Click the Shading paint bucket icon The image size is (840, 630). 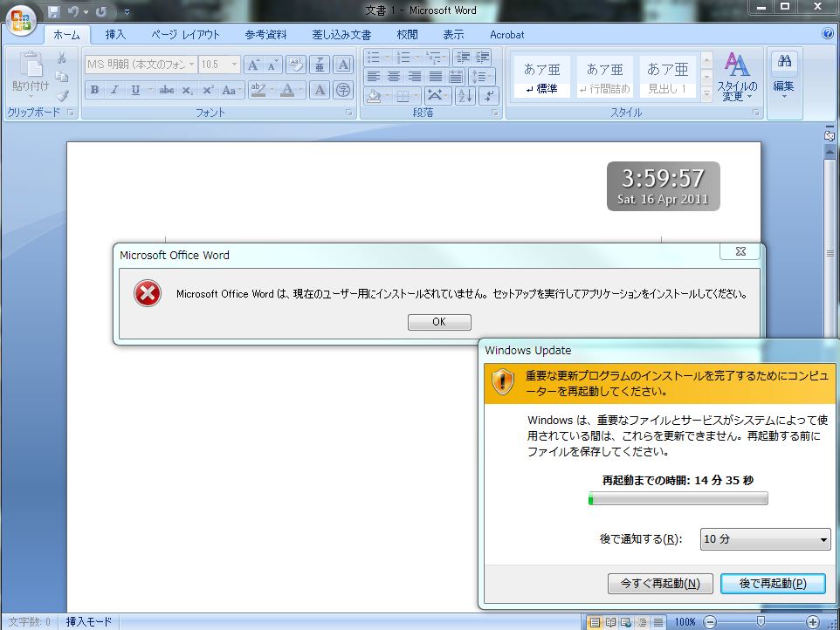coord(374,96)
